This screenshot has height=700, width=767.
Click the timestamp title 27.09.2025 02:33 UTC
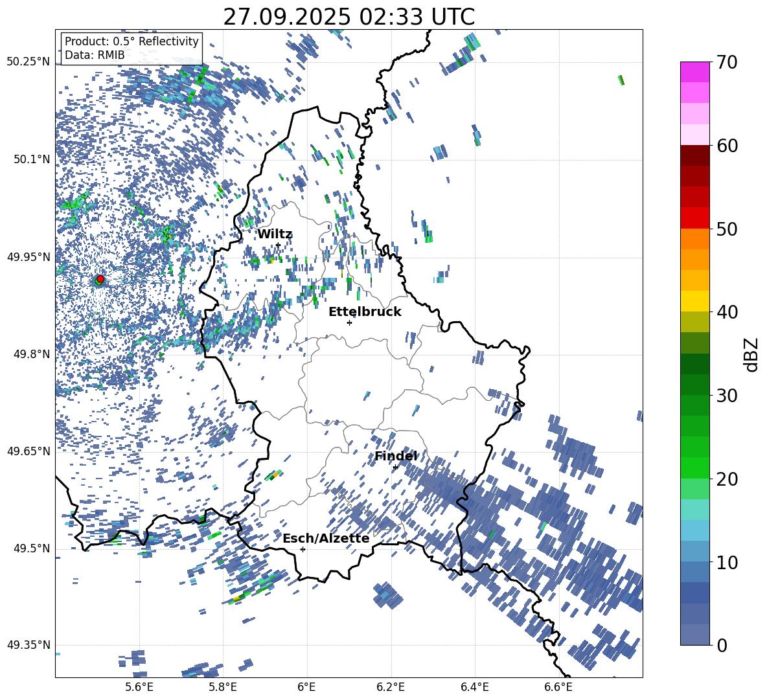[x=349, y=17]
